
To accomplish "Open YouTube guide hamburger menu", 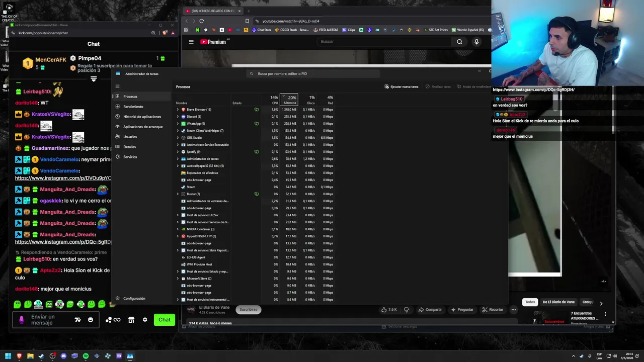I will point(191,42).
